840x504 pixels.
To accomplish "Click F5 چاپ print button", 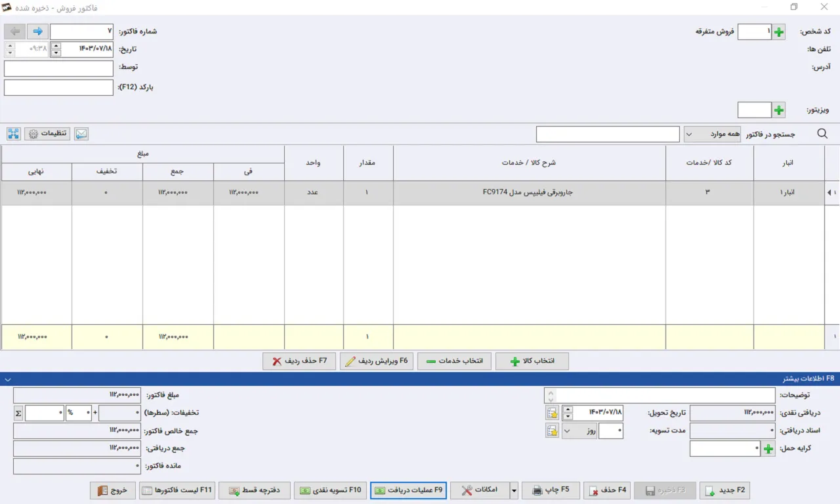I will [x=550, y=490].
